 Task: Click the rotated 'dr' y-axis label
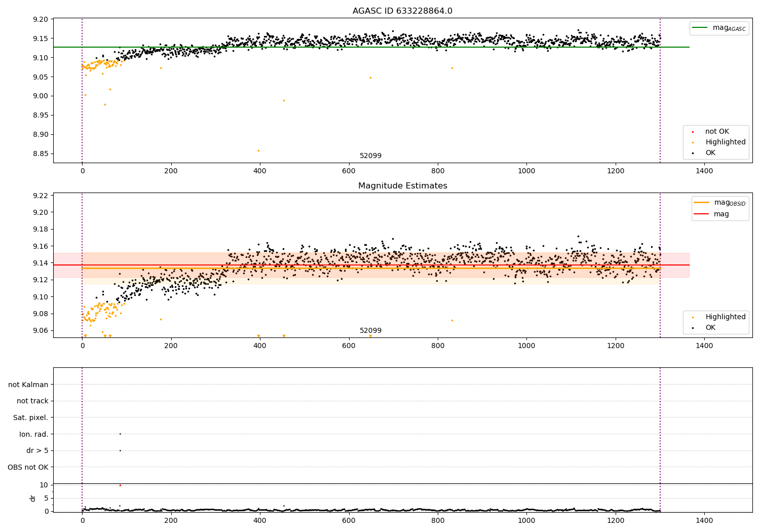(33, 498)
